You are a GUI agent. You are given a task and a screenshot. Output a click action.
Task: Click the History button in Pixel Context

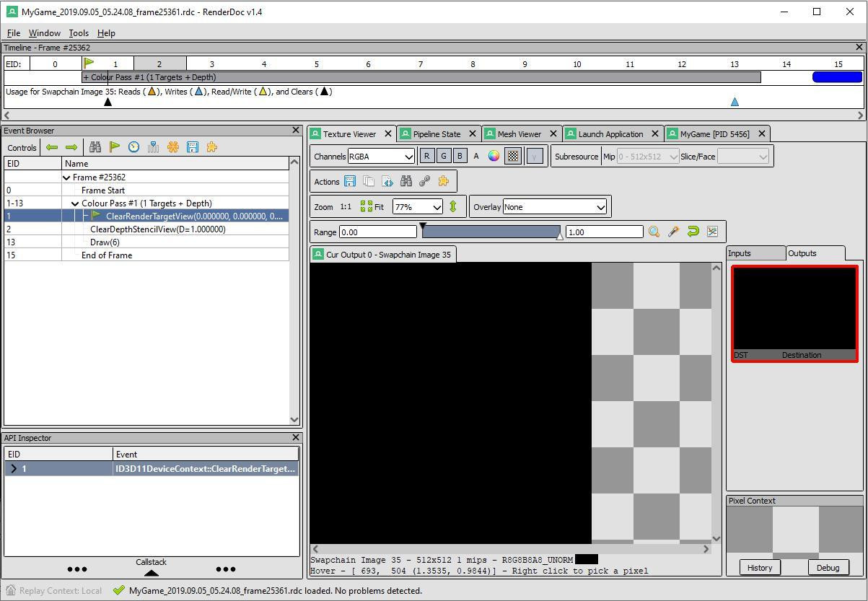pyautogui.click(x=759, y=568)
